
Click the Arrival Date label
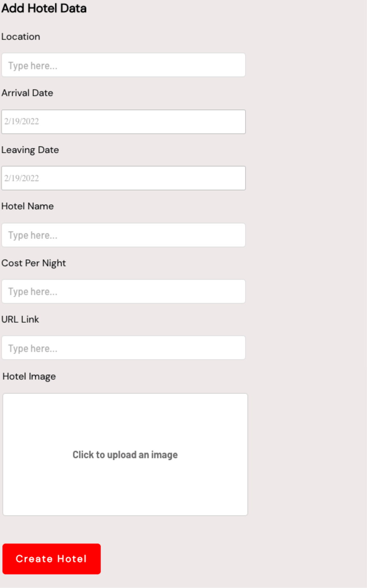[x=28, y=93]
